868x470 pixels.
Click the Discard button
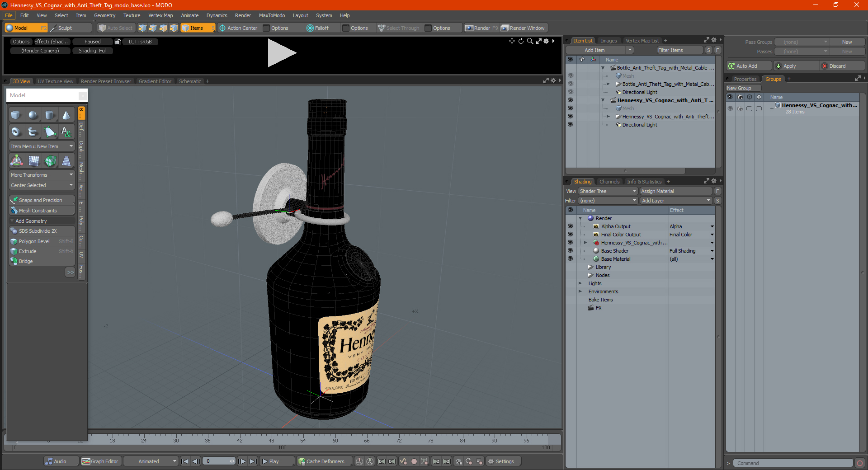coord(842,66)
